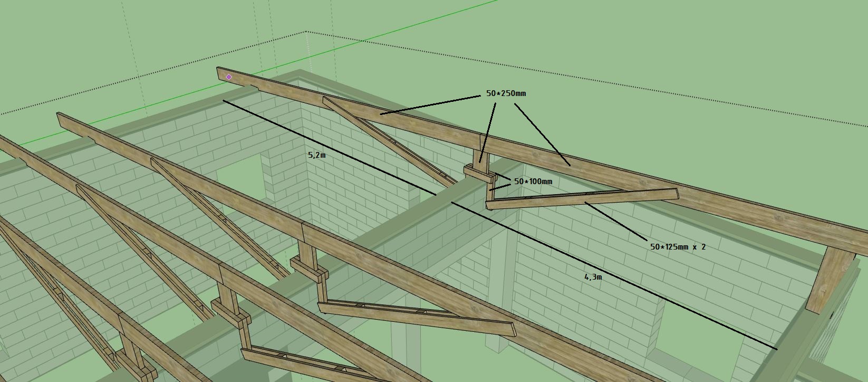Select the "50*250mm" text label
The height and width of the screenshot is (382, 868).
506,93
